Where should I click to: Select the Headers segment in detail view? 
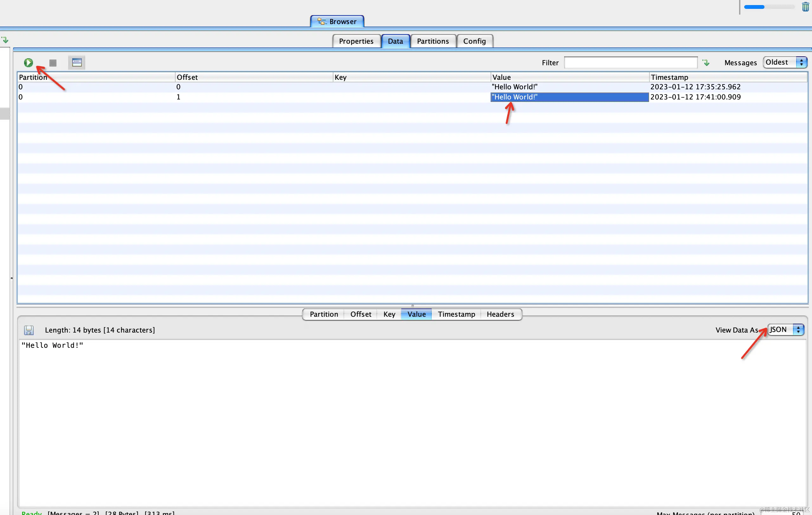[500, 315]
